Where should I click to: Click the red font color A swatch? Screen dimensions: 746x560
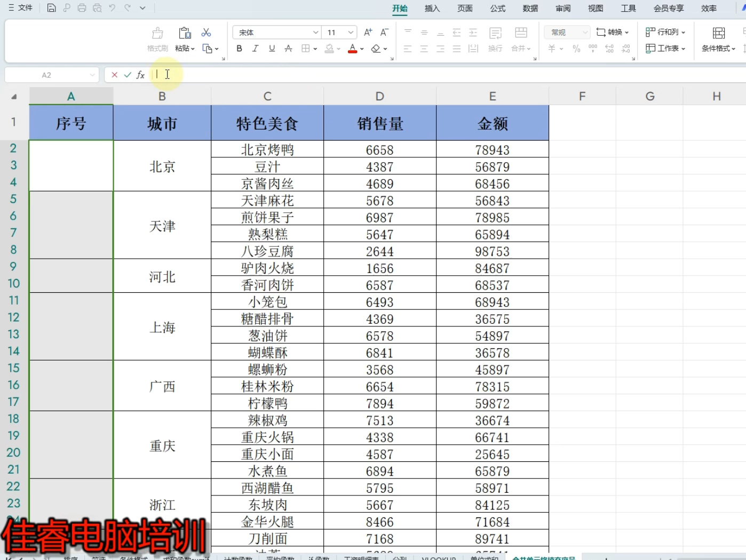coord(352,49)
